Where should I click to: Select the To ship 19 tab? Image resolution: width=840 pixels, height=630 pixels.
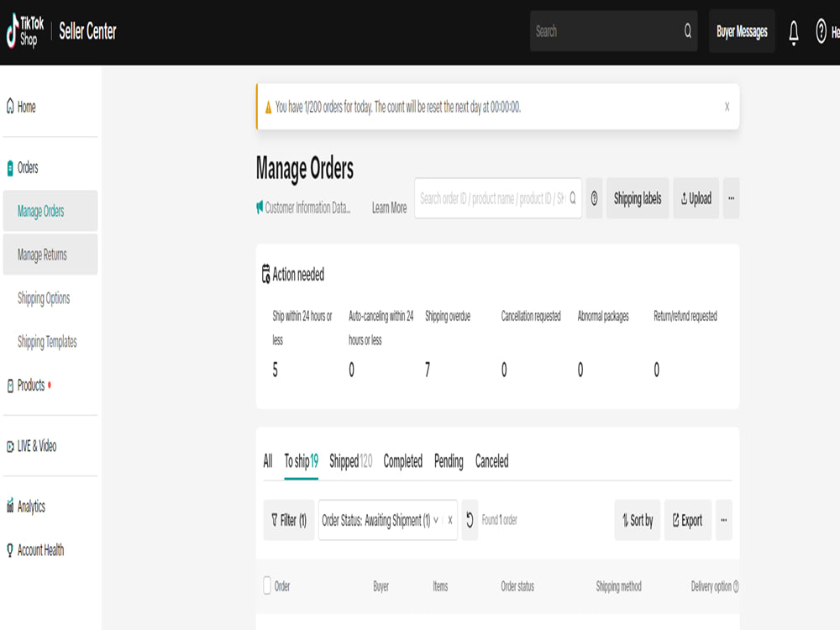[x=301, y=461]
